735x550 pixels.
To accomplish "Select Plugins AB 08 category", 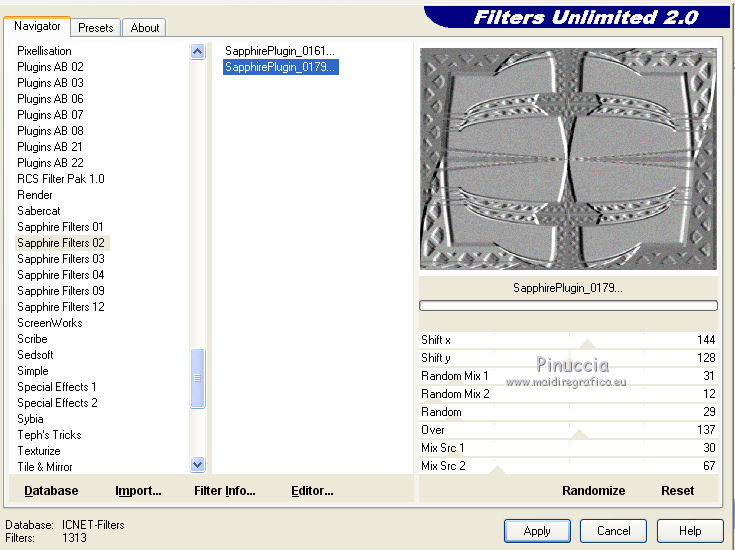I will 50,130.
